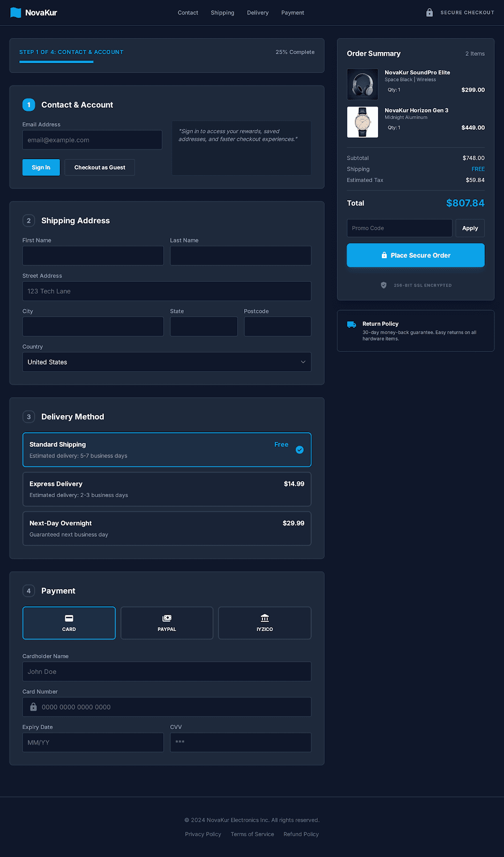
Task: Choose the PayPal payment icon
Action: pos(167,618)
